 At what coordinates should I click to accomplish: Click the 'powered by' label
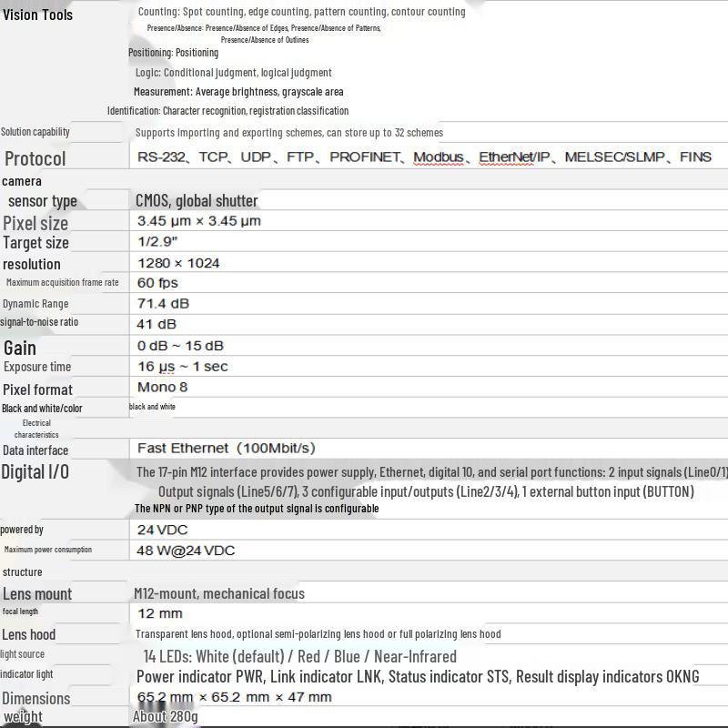point(22,530)
